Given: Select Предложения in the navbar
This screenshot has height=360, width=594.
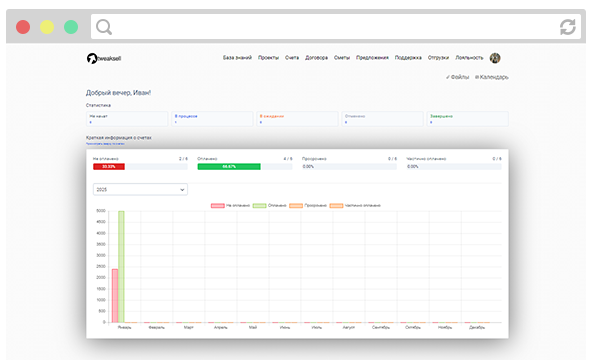Looking at the screenshot, I should [372, 58].
